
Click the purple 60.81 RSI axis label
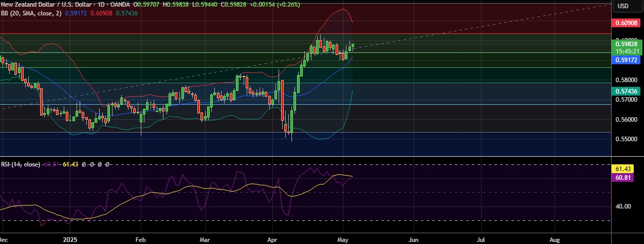623,177
